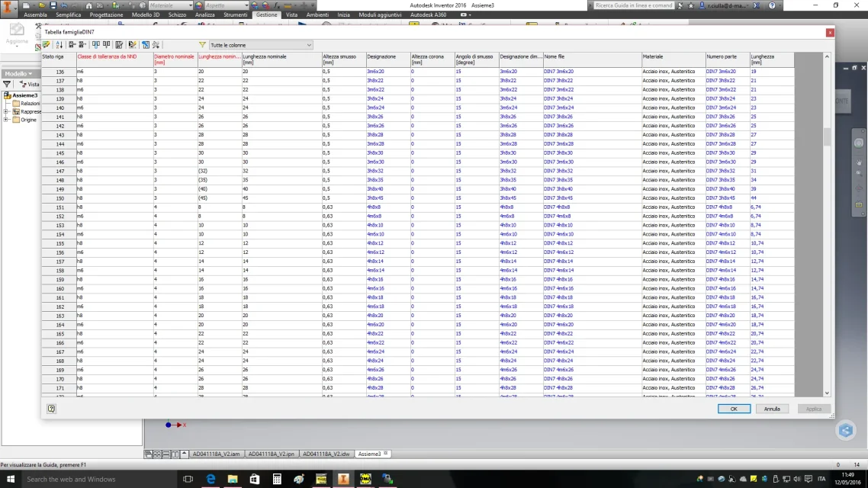The image size is (868, 488).
Task: Click the edit via spreadsheet icon in table toolbar
Action: coord(132,45)
